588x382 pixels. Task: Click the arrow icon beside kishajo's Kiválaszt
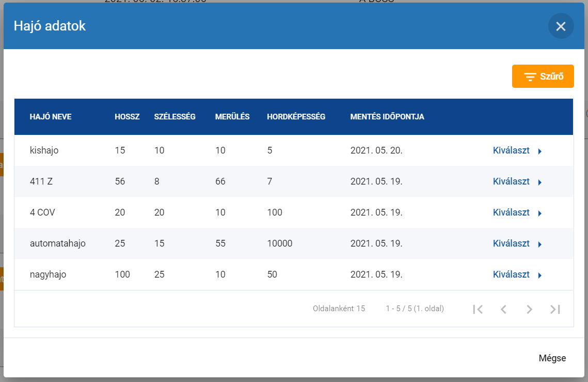539,151
